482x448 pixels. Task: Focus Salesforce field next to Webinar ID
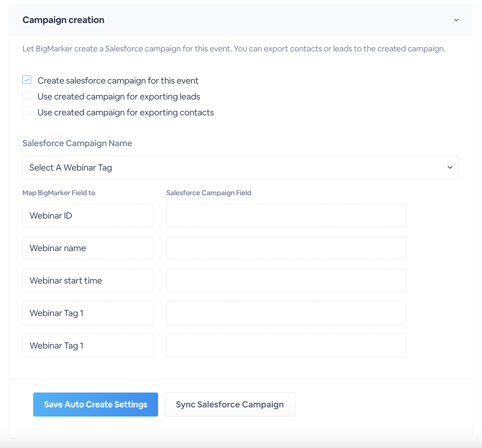coord(286,216)
